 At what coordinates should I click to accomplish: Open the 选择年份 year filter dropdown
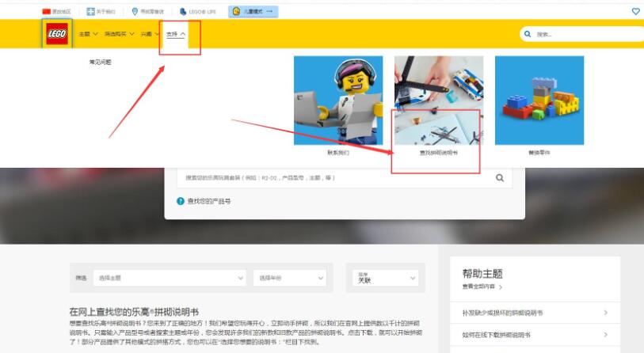[x=290, y=278]
